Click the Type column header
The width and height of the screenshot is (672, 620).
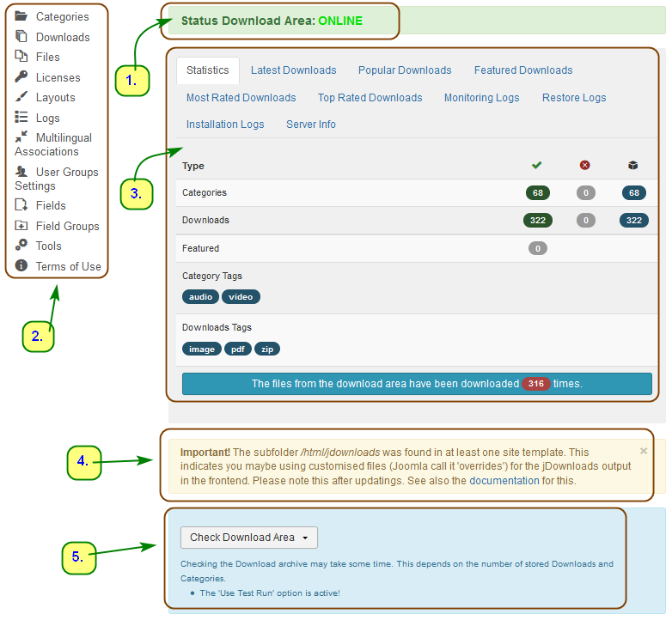tap(193, 166)
